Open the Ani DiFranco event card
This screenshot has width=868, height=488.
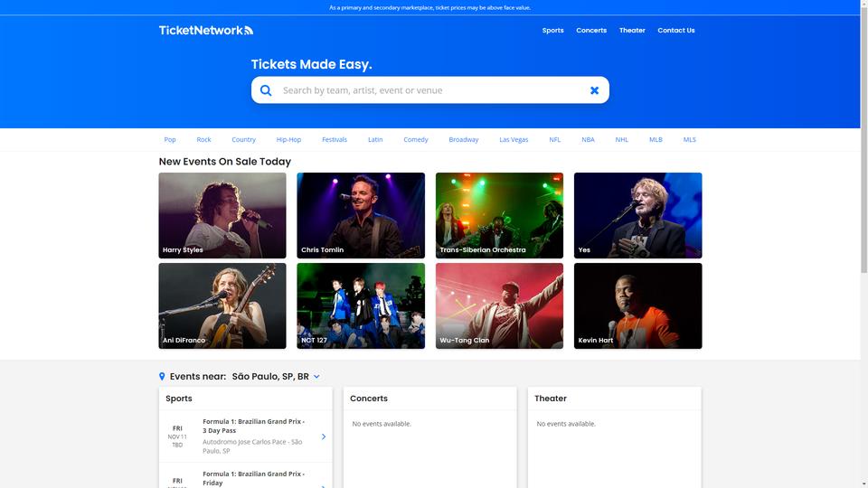point(222,305)
